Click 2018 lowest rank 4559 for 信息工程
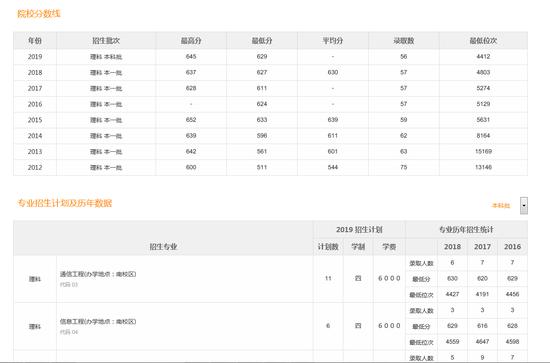This screenshot has height=363, width=550. pyautogui.click(x=452, y=341)
